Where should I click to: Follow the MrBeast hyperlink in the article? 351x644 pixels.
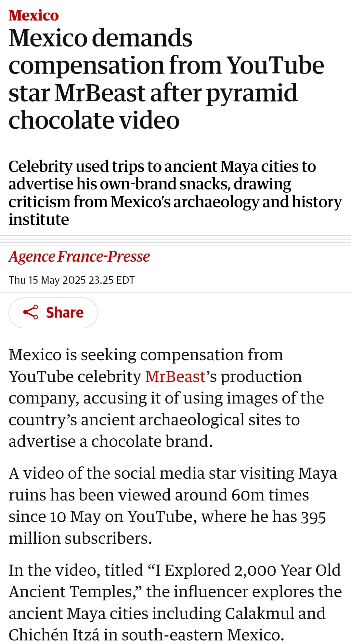pos(175,377)
